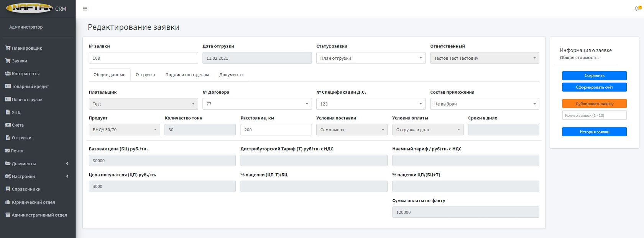The height and width of the screenshot is (238, 644).
Task: Click the Сроки в днях field
Action: click(504, 130)
